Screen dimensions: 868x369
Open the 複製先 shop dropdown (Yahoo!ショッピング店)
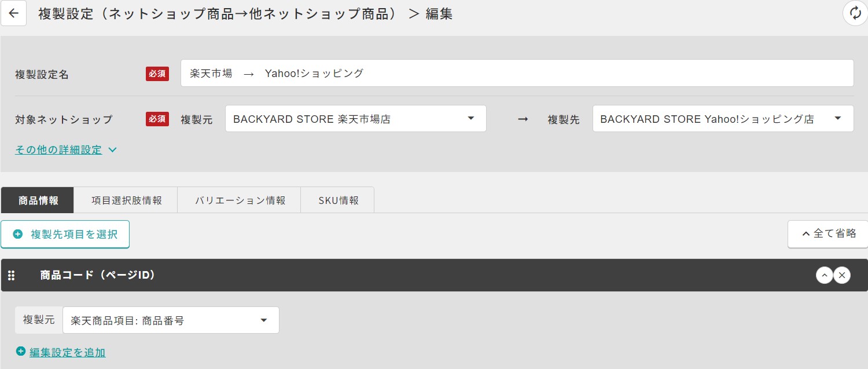(x=723, y=119)
